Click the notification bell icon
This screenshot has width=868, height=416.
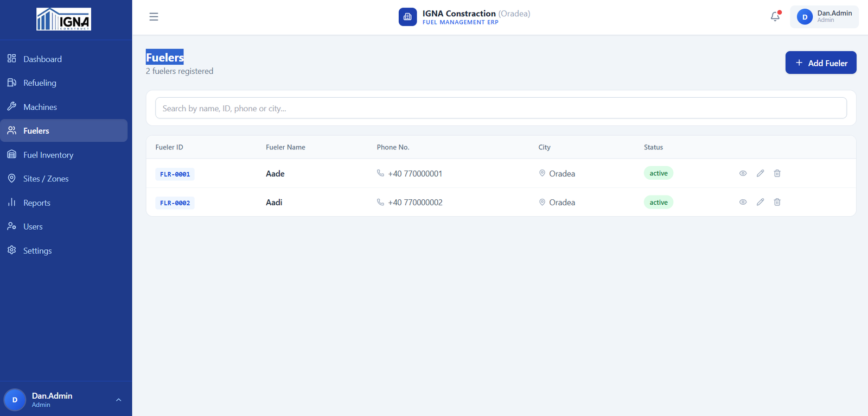pos(775,17)
